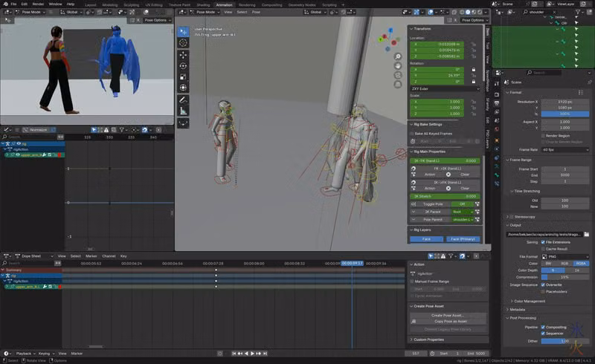Image resolution: width=595 pixels, height=364 pixels.
Task: Collapse the Transform panel
Action: [422, 29]
